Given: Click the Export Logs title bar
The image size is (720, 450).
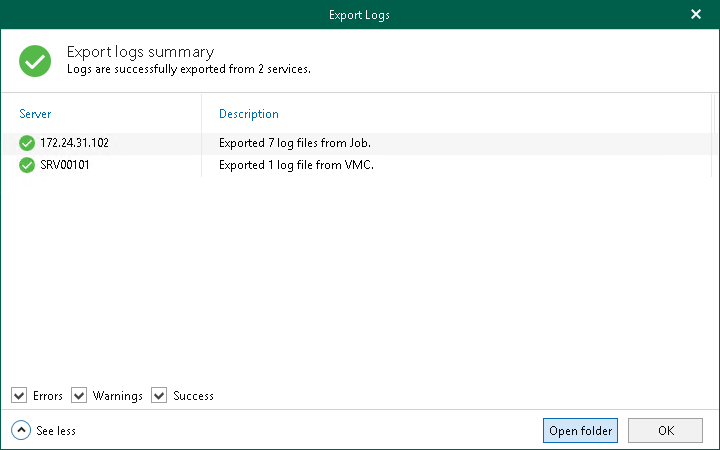Looking at the screenshot, I should pos(359,15).
